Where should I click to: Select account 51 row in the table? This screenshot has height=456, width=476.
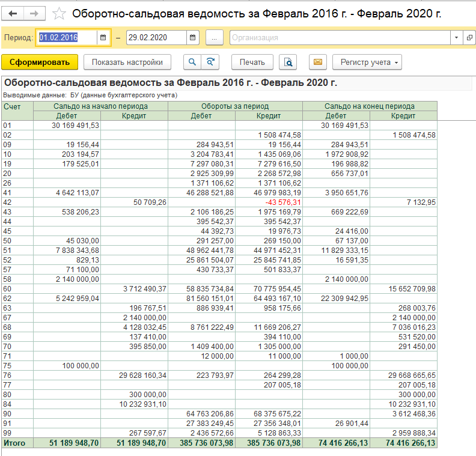pyautogui.click(x=219, y=251)
